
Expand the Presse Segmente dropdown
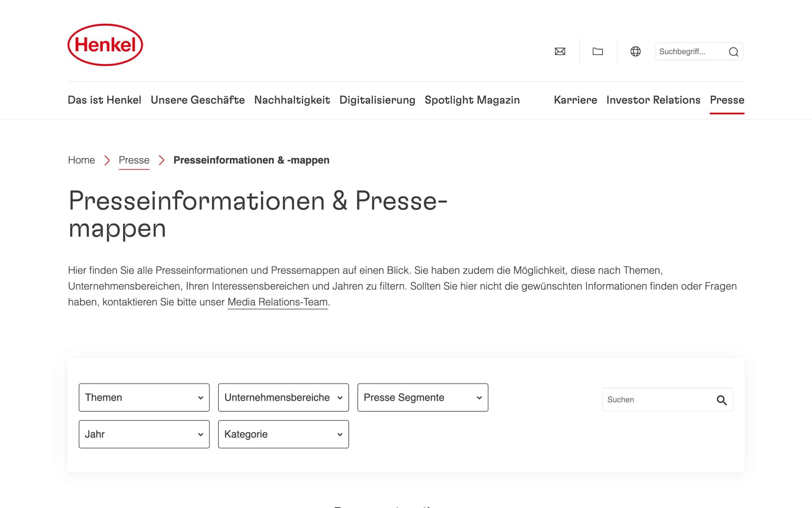click(x=422, y=397)
